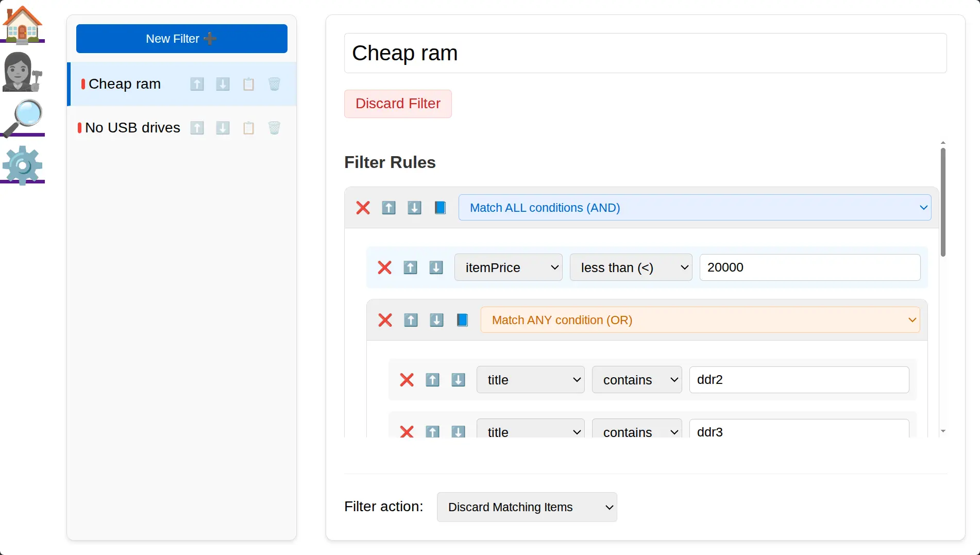Duplicate the No USB drives filter
This screenshot has height=555, width=980.
[248, 128]
